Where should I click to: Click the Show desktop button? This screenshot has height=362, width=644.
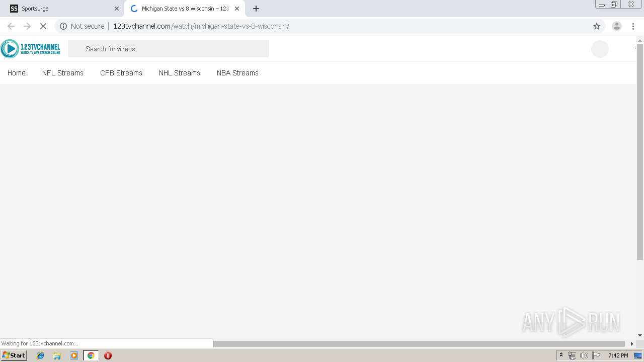(x=638, y=355)
